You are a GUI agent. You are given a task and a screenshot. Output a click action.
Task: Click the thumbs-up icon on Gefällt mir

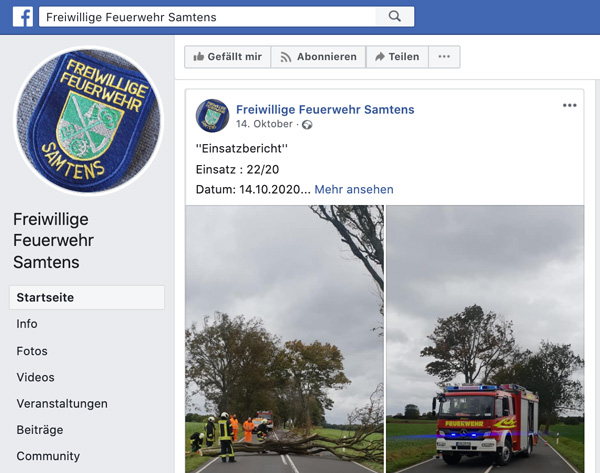(198, 57)
